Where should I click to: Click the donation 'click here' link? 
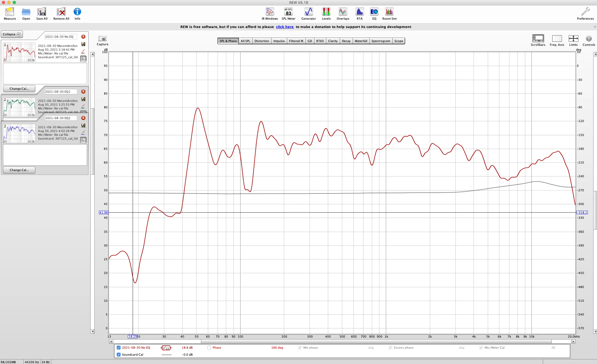284,27
